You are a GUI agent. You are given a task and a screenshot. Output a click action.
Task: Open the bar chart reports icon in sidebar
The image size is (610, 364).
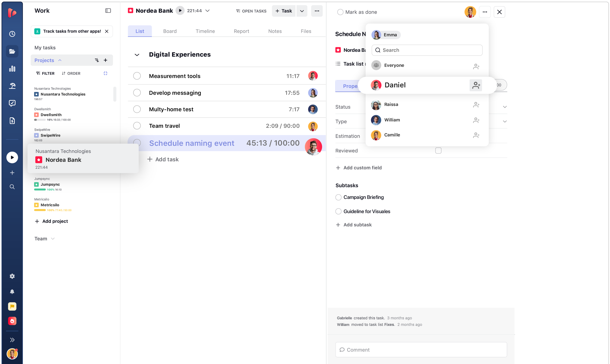tap(12, 69)
